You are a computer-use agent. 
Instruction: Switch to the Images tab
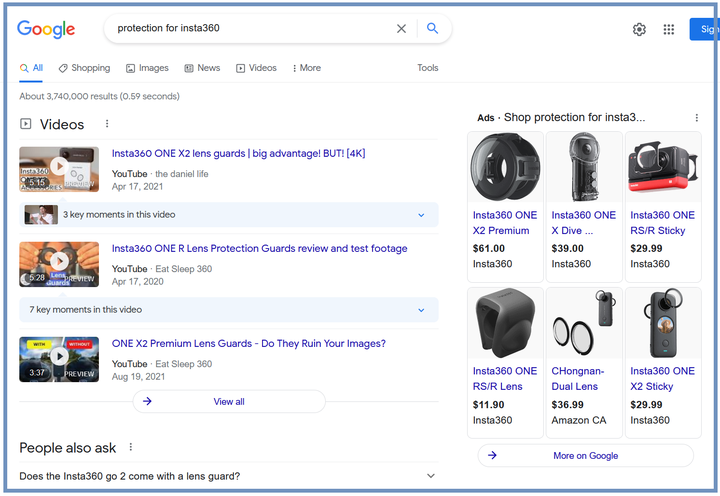pyautogui.click(x=147, y=68)
